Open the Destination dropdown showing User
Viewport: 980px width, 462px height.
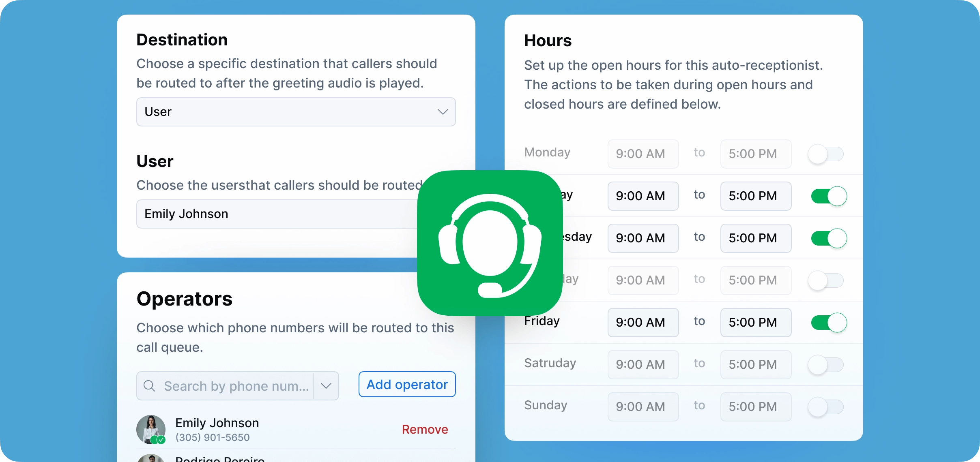click(296, 111)
